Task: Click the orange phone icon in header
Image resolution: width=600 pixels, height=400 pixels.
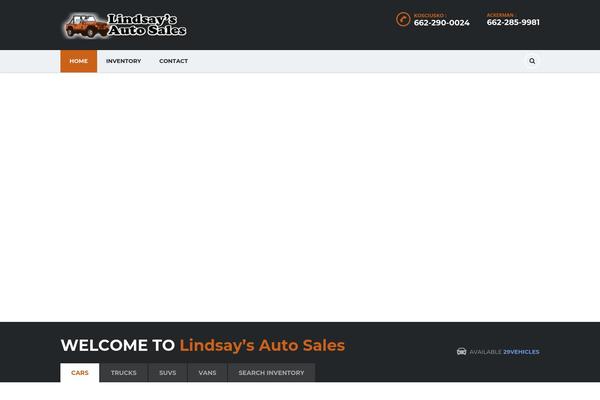Action: point(403,19)
